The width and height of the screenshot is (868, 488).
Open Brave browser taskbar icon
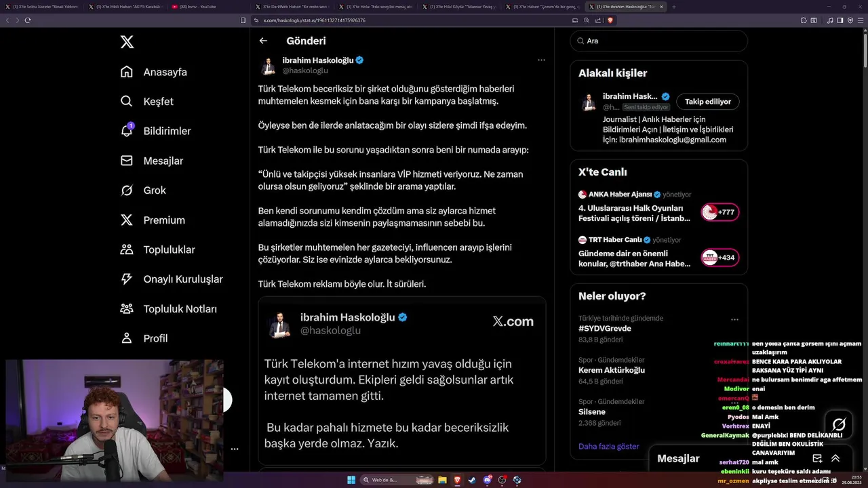(457, 480)
